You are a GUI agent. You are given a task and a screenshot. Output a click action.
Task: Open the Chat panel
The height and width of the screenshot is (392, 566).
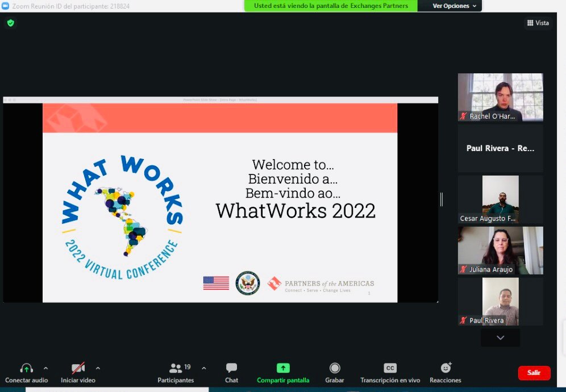(x=231, y=373)
